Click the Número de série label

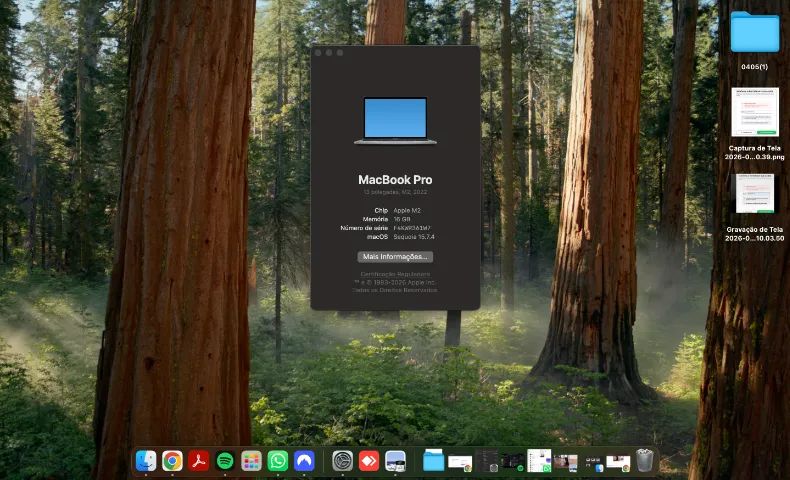coord(364,228)
